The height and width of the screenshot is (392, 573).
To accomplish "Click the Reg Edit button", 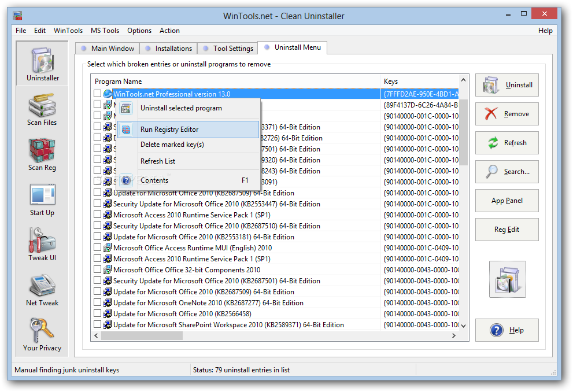I will [x=507, y=230].
